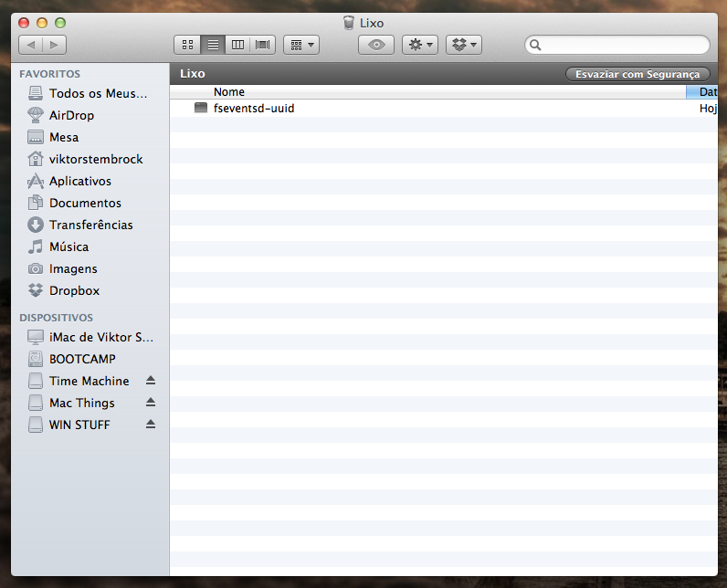Click the Time Machine disk icon
This screenshot has height=588, width=727.
coord(36,381)
